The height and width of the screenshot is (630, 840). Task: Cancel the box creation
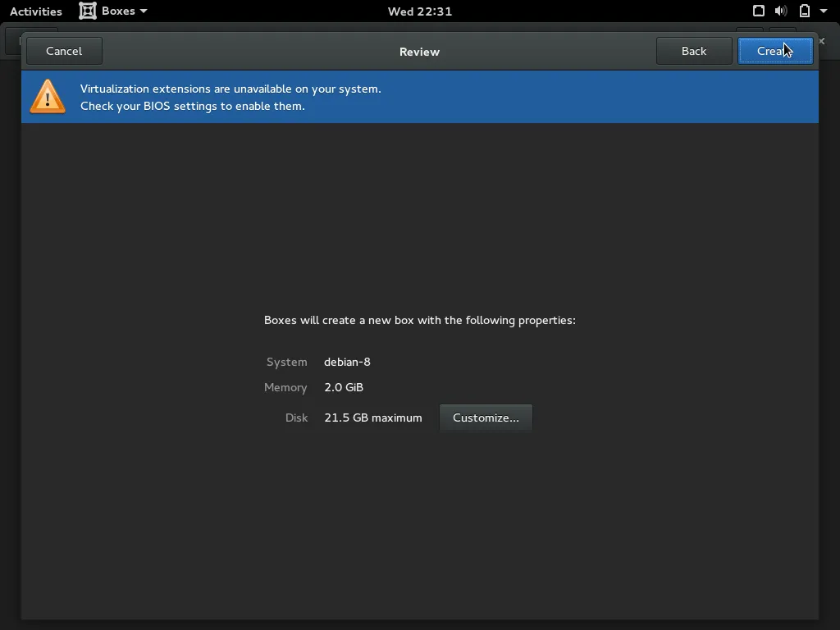coord(63,50)
